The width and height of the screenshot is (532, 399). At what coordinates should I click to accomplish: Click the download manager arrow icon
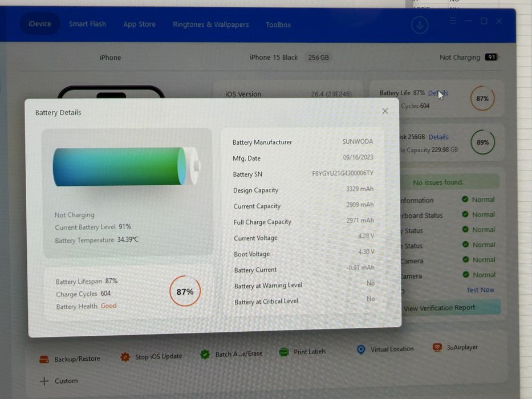pos(420,25)
